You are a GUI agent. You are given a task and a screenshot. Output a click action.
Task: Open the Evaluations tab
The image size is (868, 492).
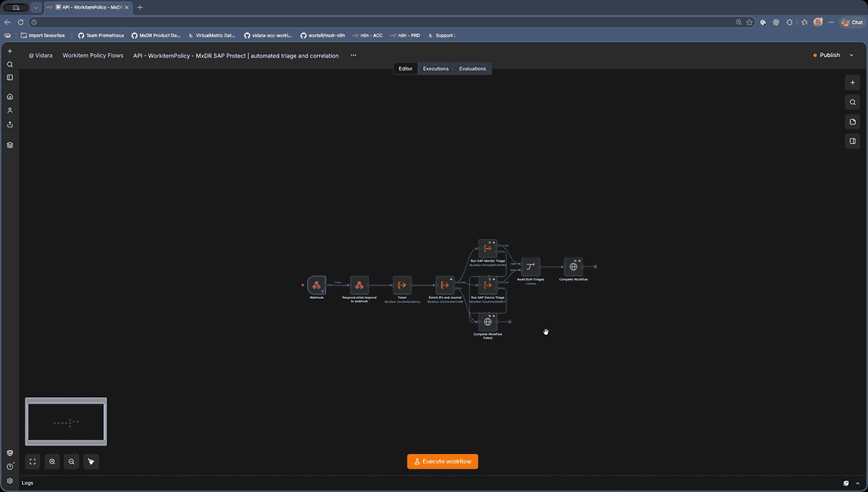[x=473, y=68]
